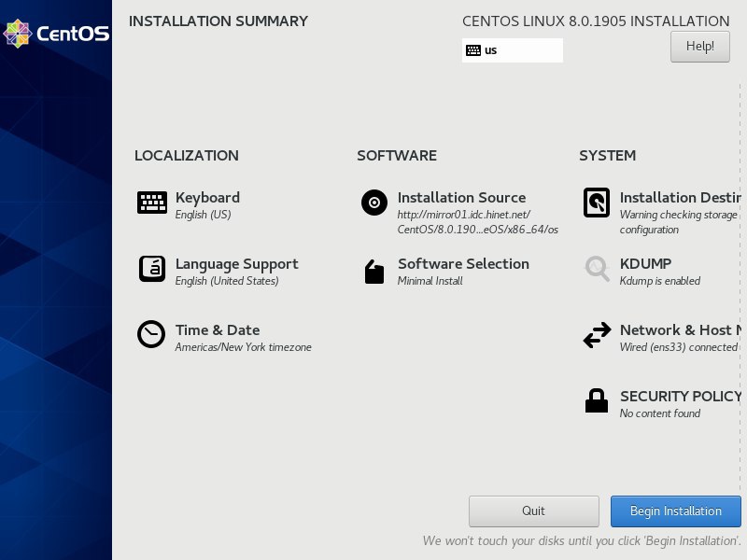Click 'Warning checking storage configuration' text
This screenshot has height=560, width=747.
(x=679, y=222)
